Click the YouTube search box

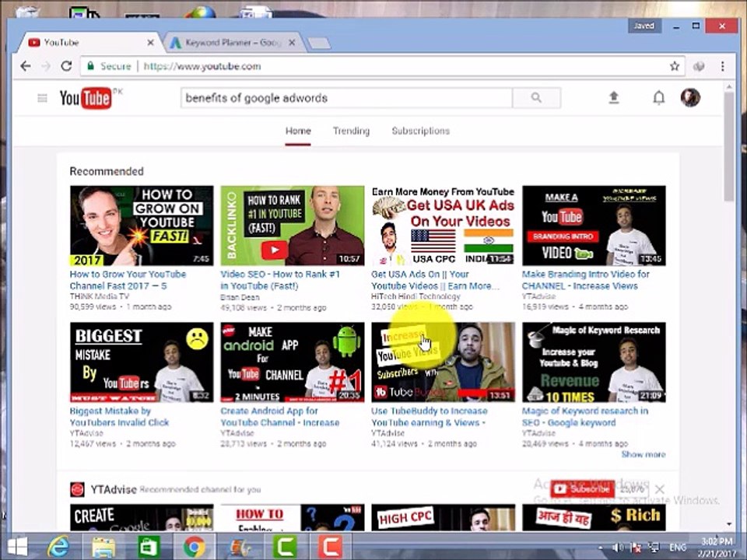click(x=346, y=98)
